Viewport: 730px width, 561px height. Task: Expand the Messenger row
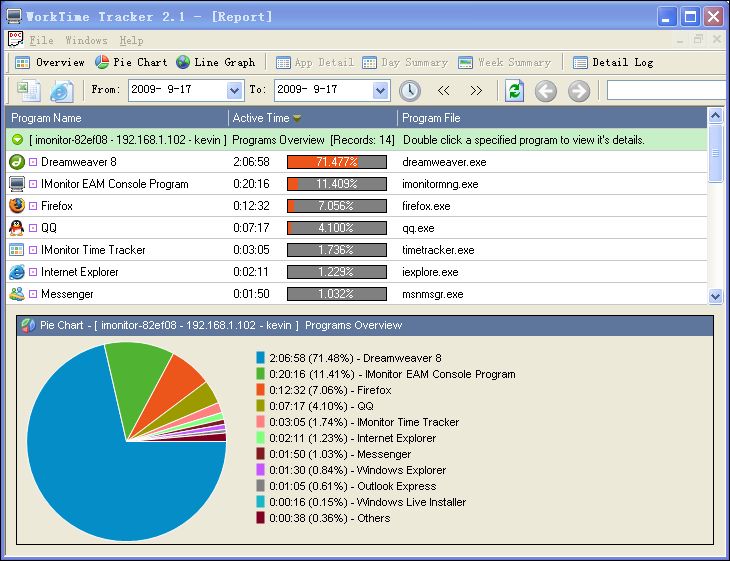coord(33,294)
